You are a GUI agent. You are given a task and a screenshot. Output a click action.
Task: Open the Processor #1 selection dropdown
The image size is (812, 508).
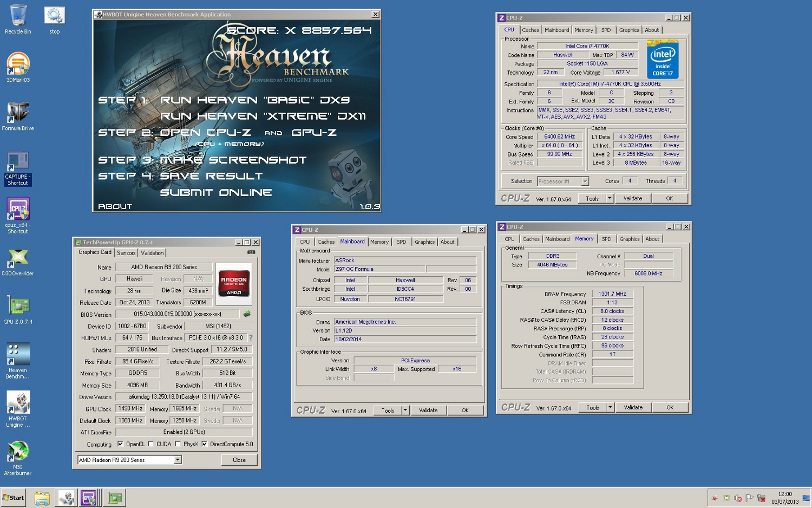coord(585,181)
